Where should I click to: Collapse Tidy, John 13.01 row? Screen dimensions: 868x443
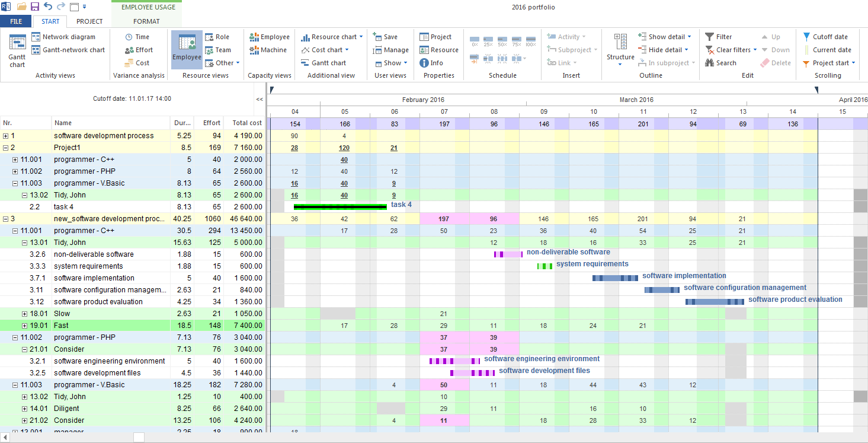25,243
